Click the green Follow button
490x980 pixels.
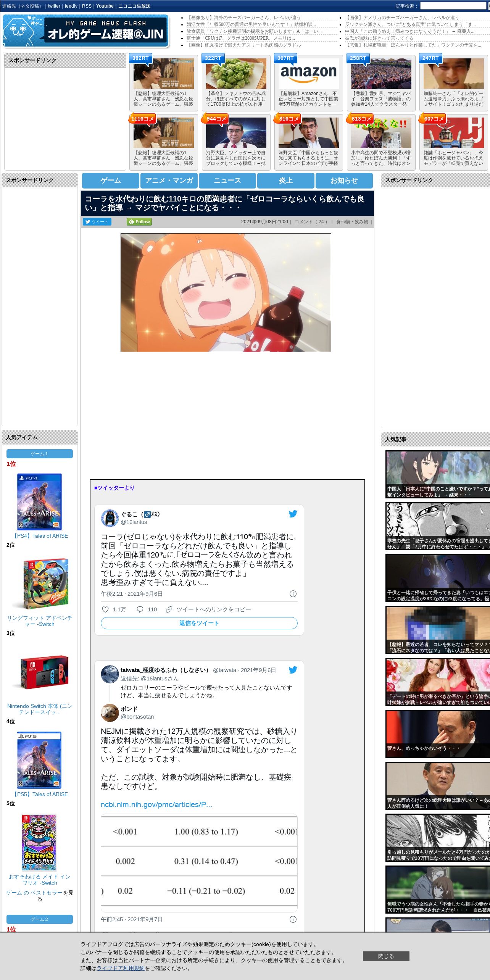click(x=139, y=222)
